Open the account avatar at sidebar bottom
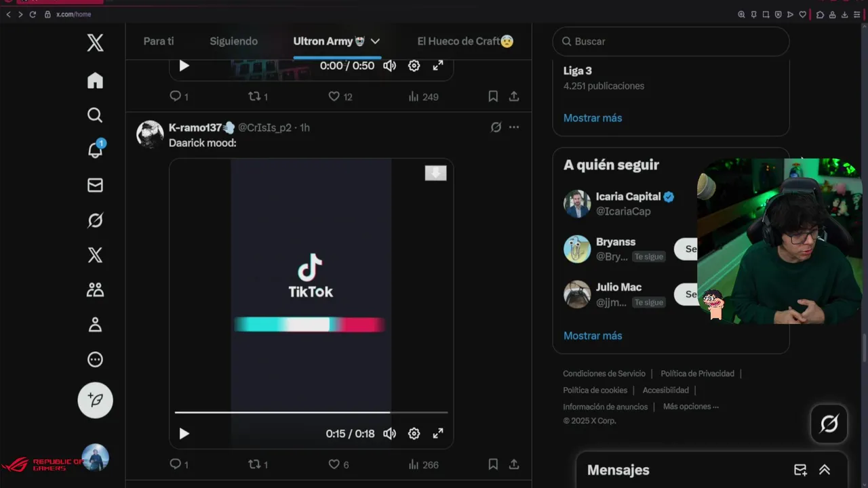 pos(95,457)
